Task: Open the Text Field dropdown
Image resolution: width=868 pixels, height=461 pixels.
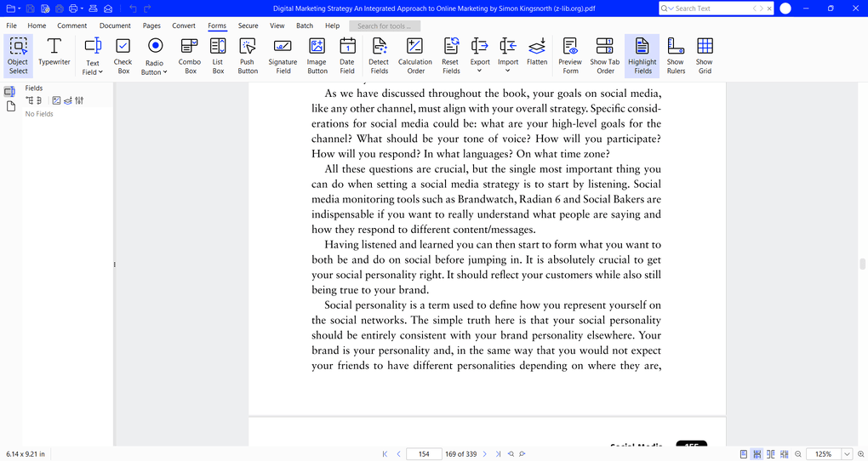Action: point(100,72)
